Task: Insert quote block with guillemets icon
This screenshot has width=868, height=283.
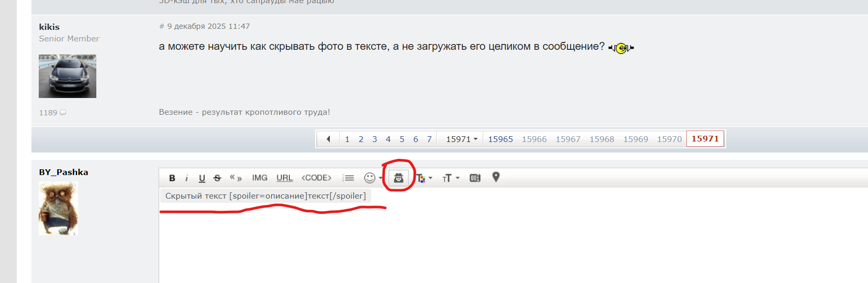Action: click(x=236, y=178)
